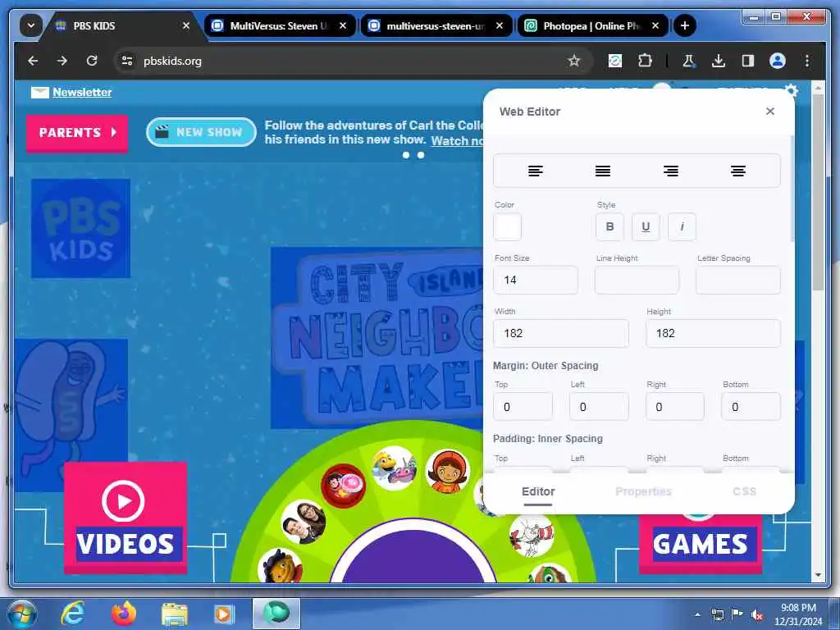
Task: Go forward to next page
Action: [x=62, y=61]
